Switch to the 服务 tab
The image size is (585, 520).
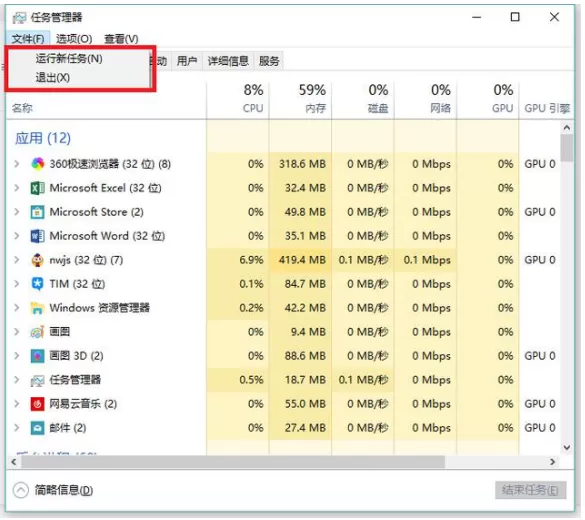pyautogui.click(x=269, y=61)
